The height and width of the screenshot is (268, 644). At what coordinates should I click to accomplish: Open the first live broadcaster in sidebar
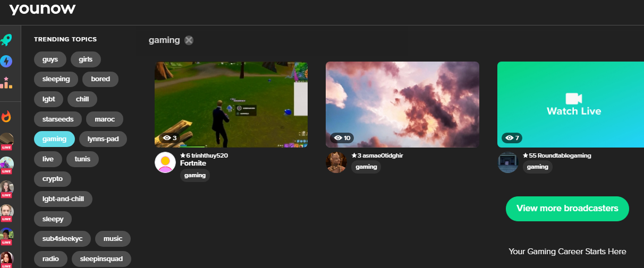[x=6, y=141]
